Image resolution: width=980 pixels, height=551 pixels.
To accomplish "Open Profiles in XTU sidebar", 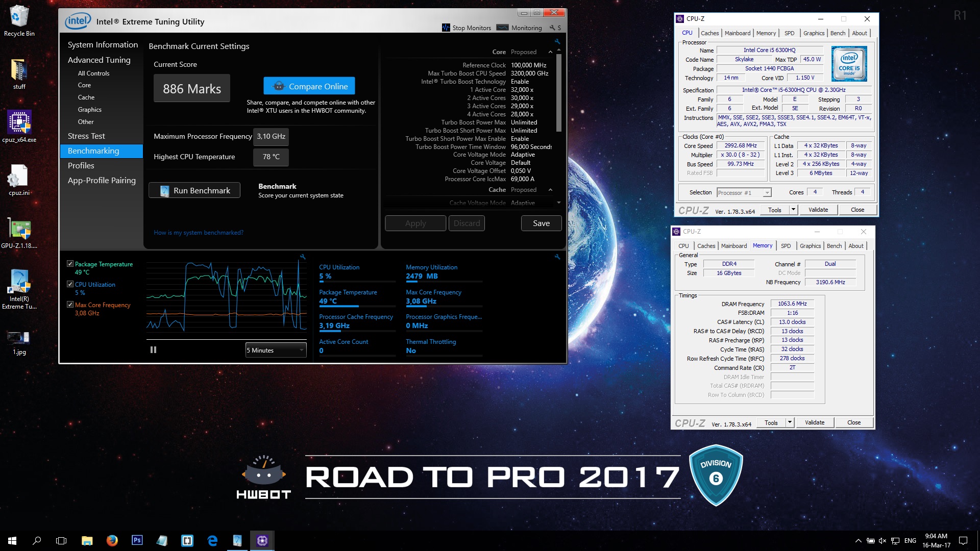I will click(81, 166).
